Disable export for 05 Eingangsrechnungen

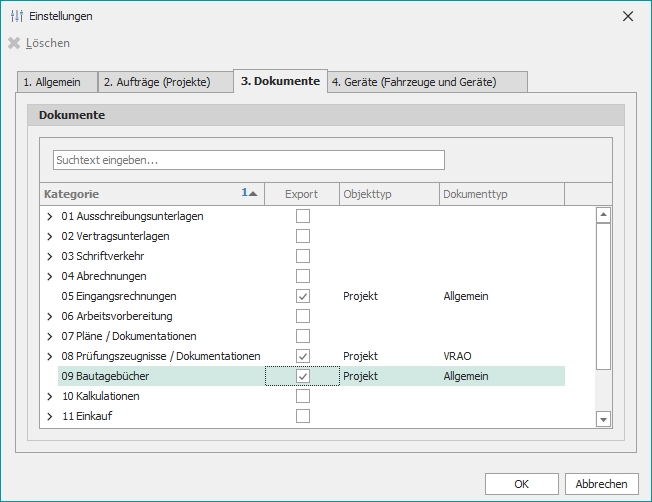click(303, 296)
